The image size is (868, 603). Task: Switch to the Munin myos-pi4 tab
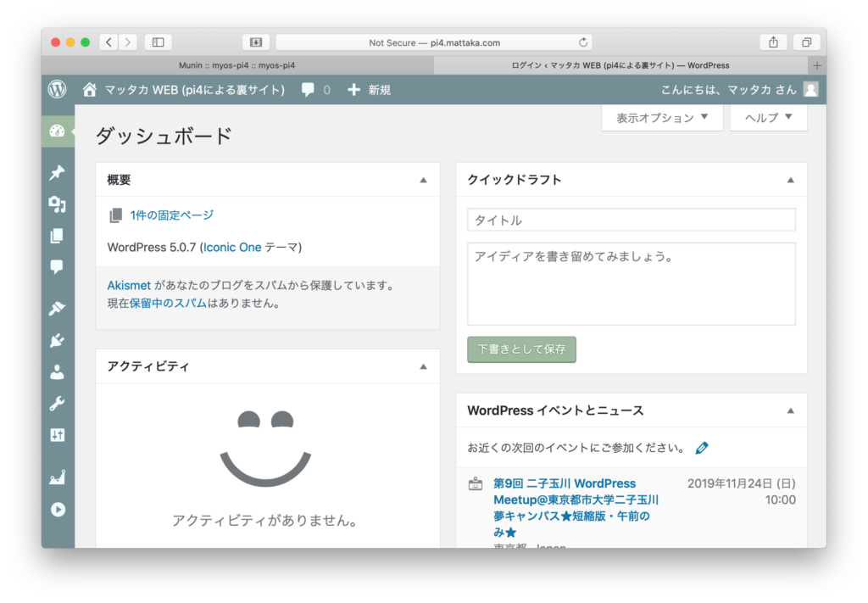coord(237,65)
